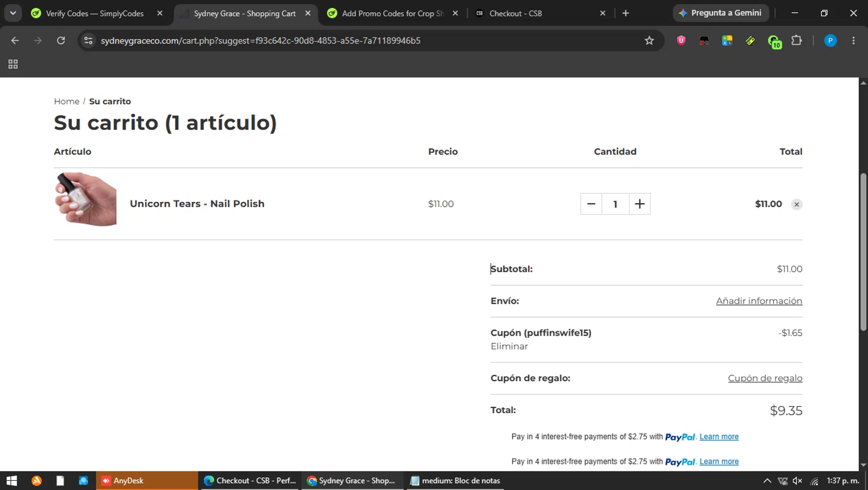The height and width of the screenshot is (490, 868).
Task: Click the 'Cupón (puffinswife15)' label
Action: click(x=541, y=333)
